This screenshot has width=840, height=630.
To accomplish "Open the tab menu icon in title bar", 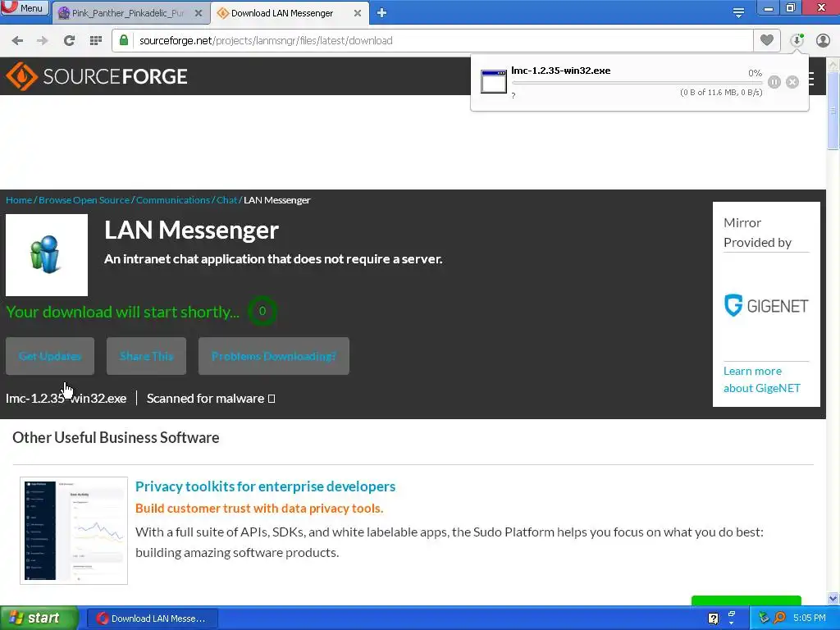I will click(738, 12).
